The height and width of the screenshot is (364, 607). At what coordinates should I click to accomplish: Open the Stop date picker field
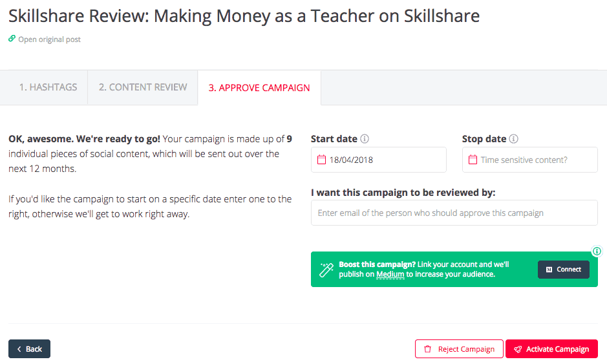click(x=529, y=160)
